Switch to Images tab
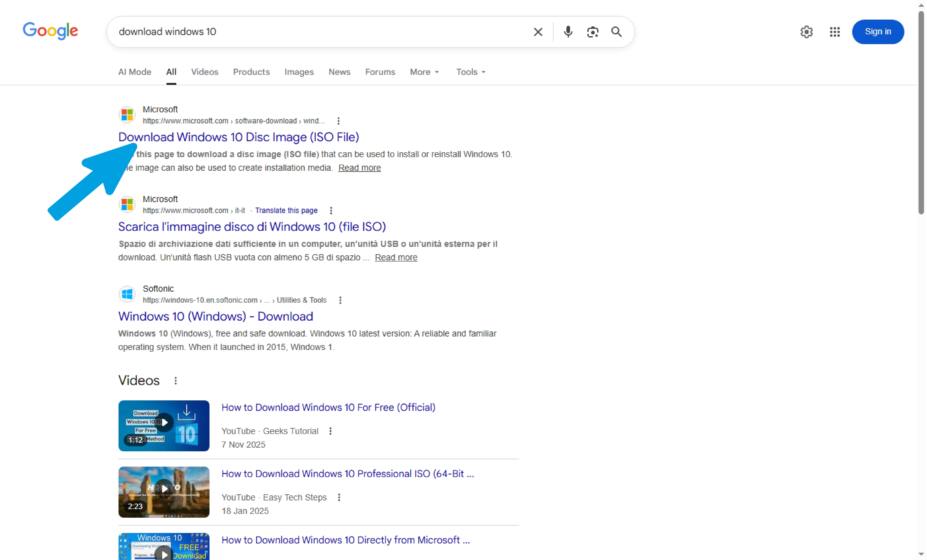927x560 pixels. click(299, 72)
